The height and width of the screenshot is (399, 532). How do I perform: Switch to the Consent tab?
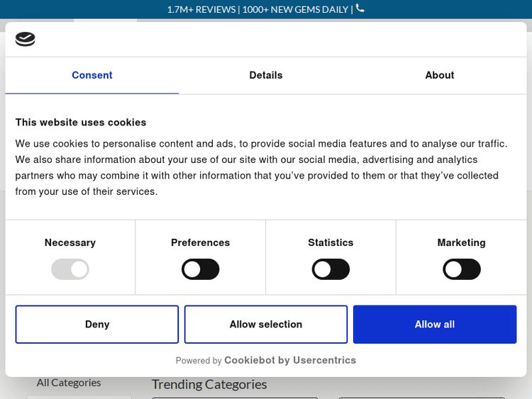[92, 75]
